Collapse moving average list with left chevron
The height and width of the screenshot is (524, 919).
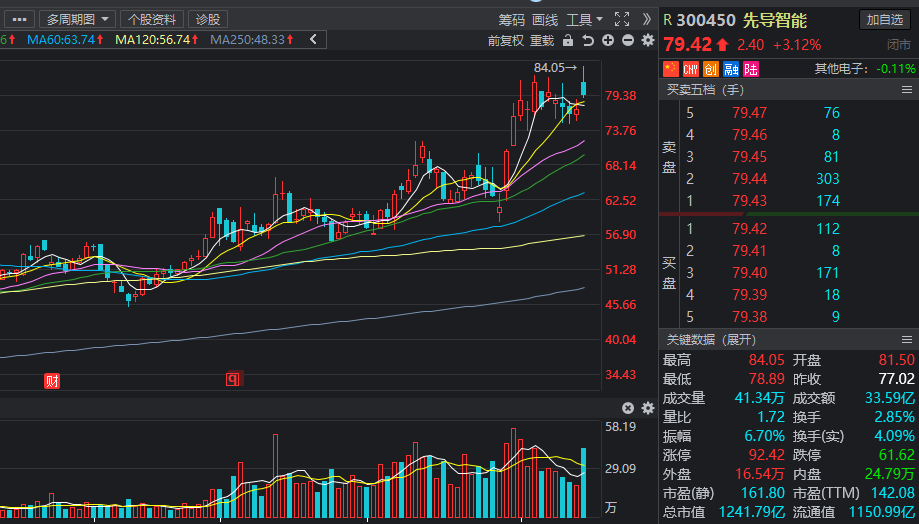313,39
